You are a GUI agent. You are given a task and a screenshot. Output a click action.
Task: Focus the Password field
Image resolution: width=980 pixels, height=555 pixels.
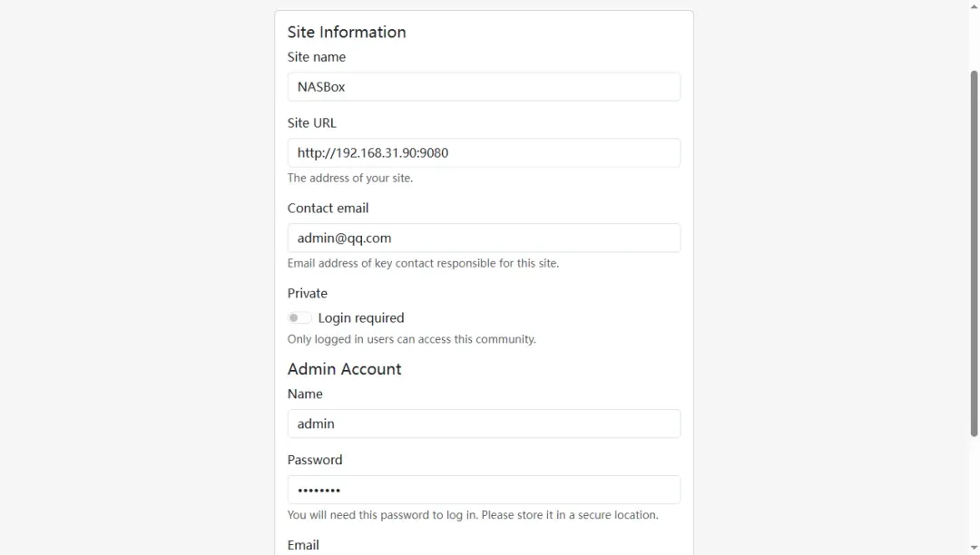(x=484, y=490)
